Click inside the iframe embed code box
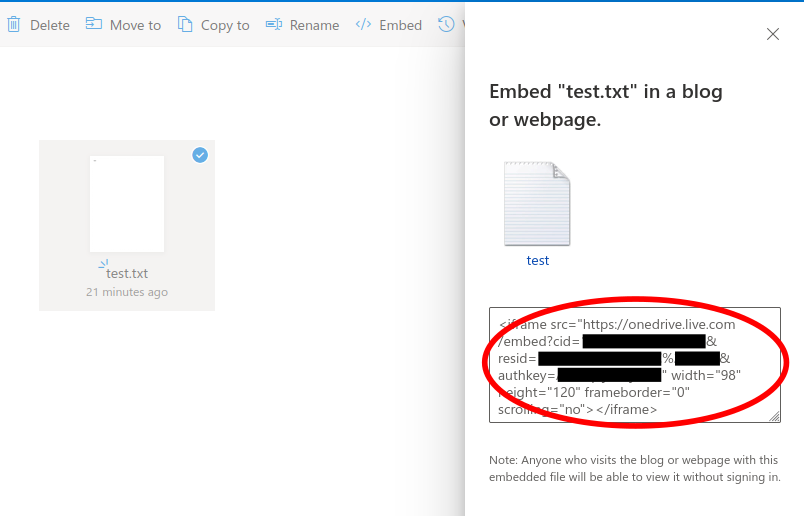804x516 pixels. (x=635, y=365)
